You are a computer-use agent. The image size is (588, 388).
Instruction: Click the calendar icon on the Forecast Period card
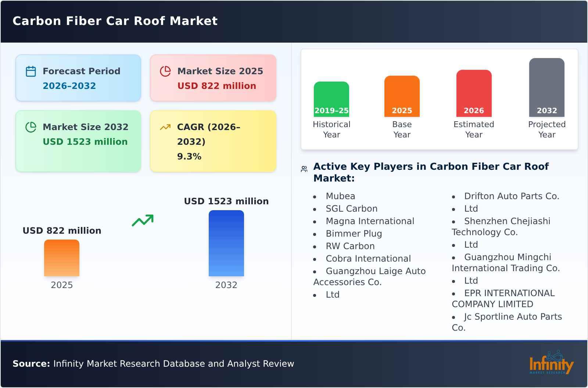(x=31, y=71)
